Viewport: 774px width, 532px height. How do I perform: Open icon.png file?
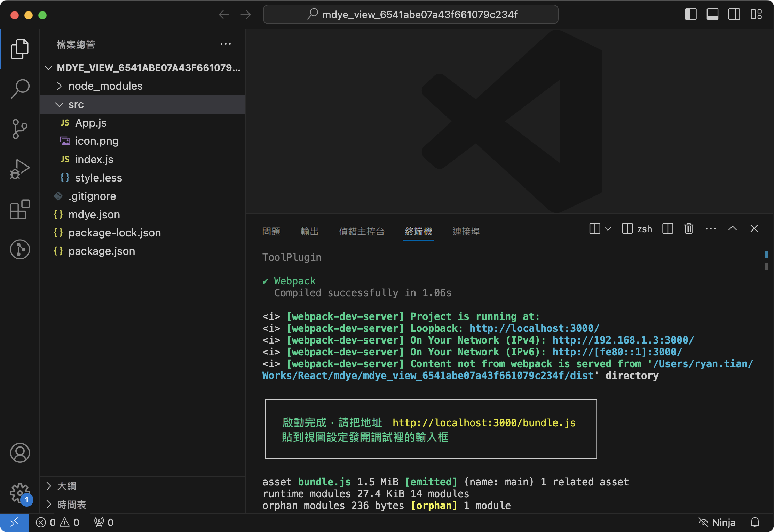(x=142, y=141)
